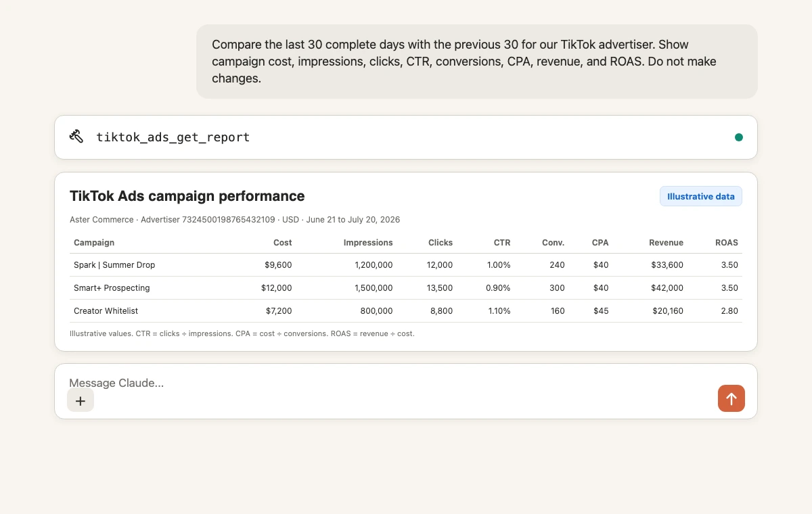Click the 2.80 ROAS cell
The image size is (812, 514).
(x=729, y=311)
